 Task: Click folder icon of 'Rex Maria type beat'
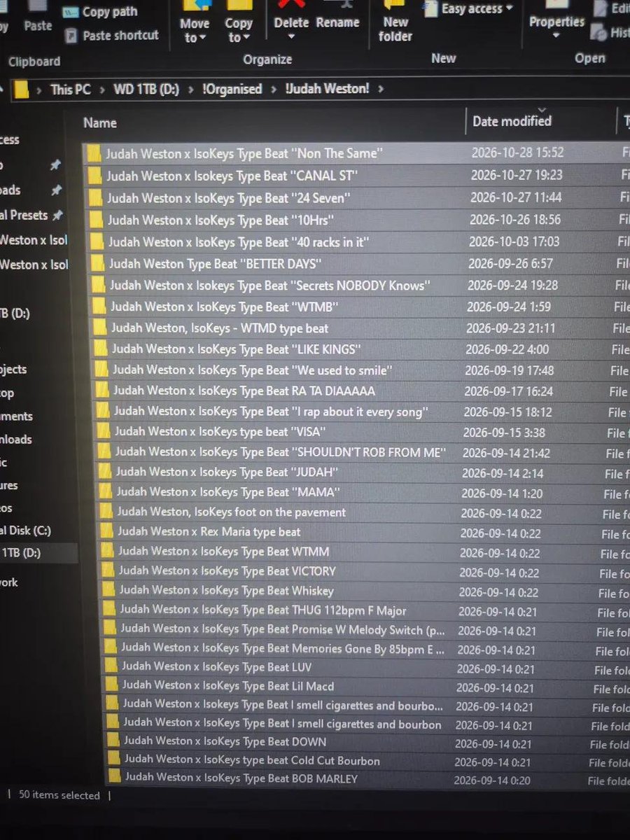106,531
